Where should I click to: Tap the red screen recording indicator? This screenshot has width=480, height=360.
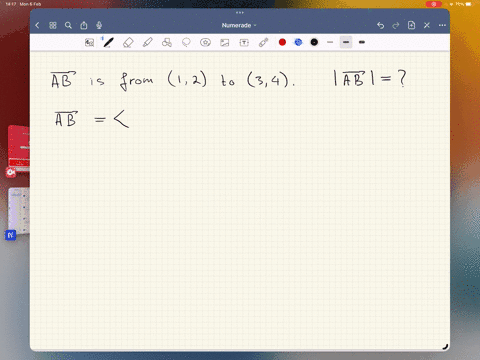point(434,4)
